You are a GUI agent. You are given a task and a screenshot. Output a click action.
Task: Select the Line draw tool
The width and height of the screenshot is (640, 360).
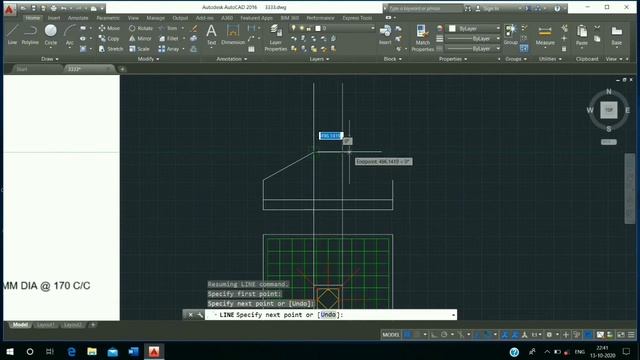point(12,34)
